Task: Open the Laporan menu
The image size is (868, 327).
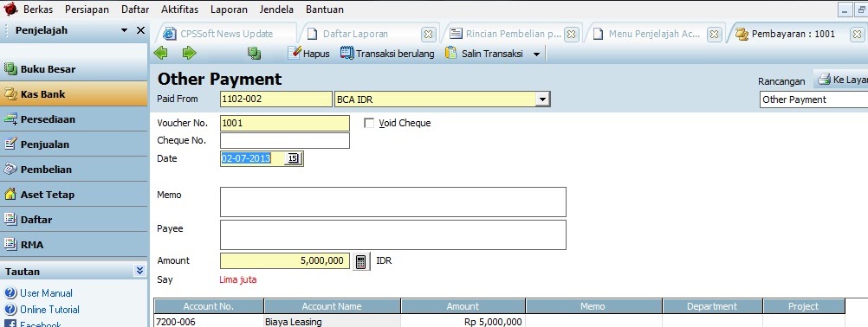Action: coord(229,10)
